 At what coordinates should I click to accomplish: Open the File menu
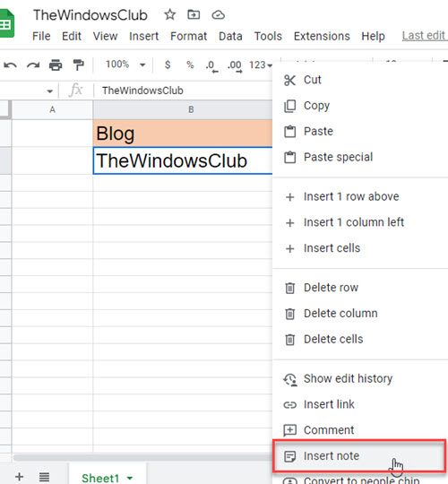click(41, 36)
